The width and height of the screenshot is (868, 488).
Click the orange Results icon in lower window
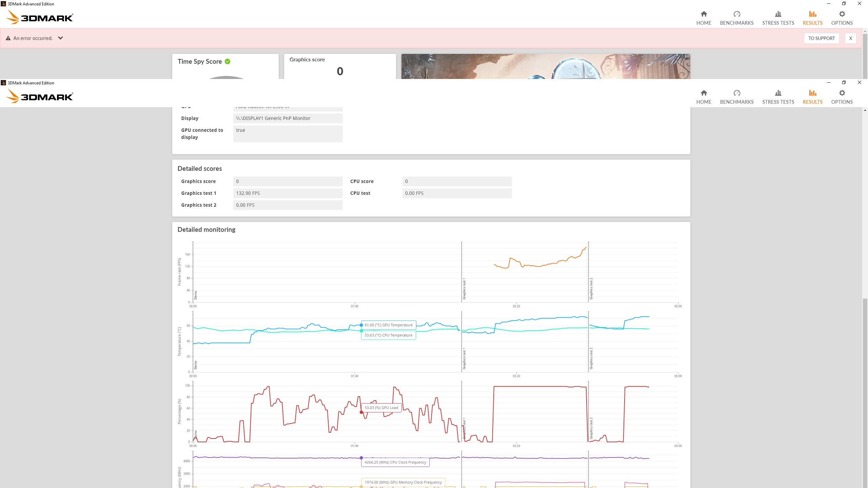pos(812,93)
